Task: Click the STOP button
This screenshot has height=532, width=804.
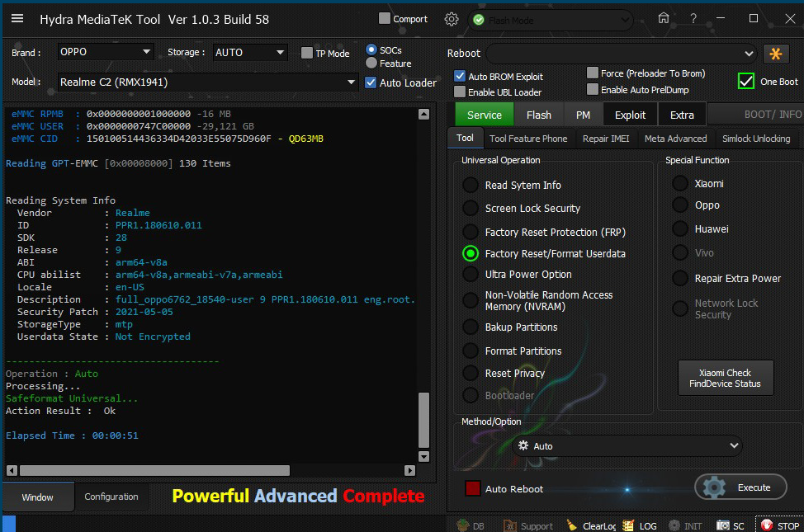Action: point(779,526)
